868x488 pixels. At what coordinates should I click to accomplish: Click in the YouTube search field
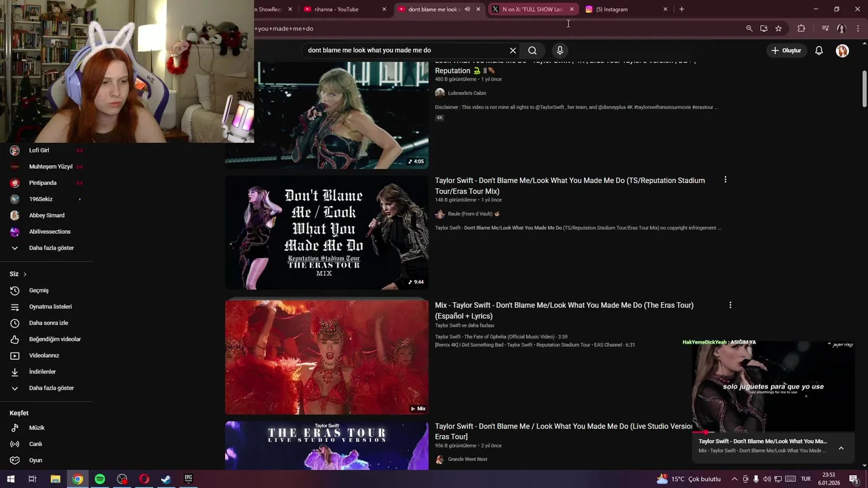406,50
